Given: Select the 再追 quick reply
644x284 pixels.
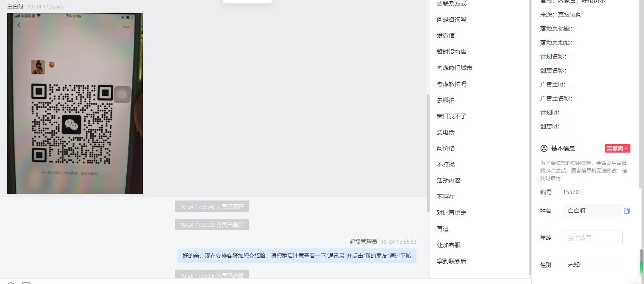Looking at the screenshot, I should [x=443, y=229].
